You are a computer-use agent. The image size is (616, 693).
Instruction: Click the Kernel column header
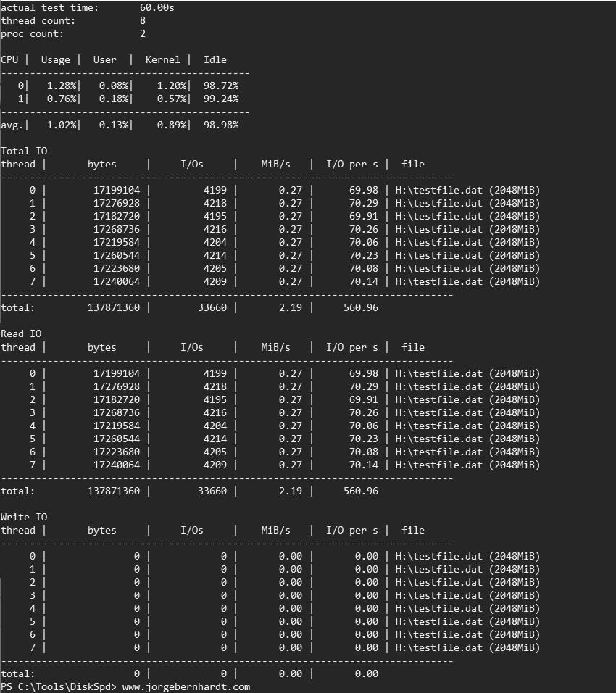coord(162,59)
